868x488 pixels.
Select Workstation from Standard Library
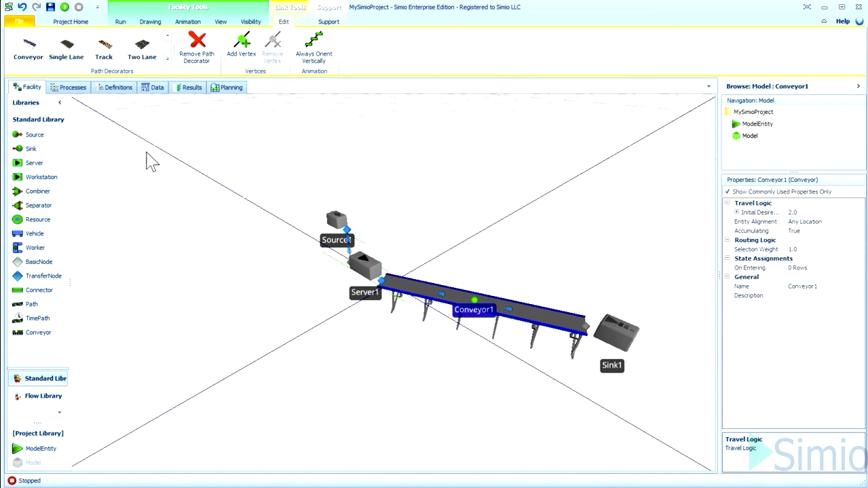pyautogui.click(x=41, y=177)
